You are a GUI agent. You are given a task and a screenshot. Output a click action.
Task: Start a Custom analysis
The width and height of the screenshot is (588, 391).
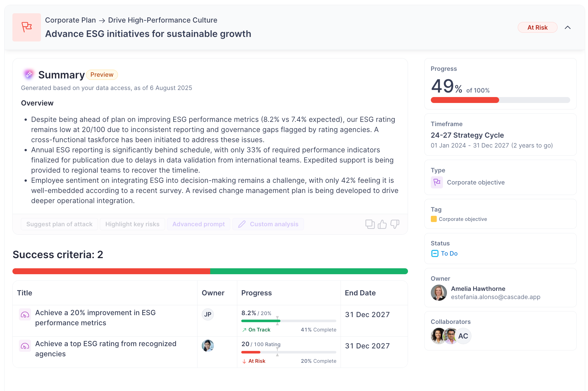pyautogui.click(x=268, y=224)
